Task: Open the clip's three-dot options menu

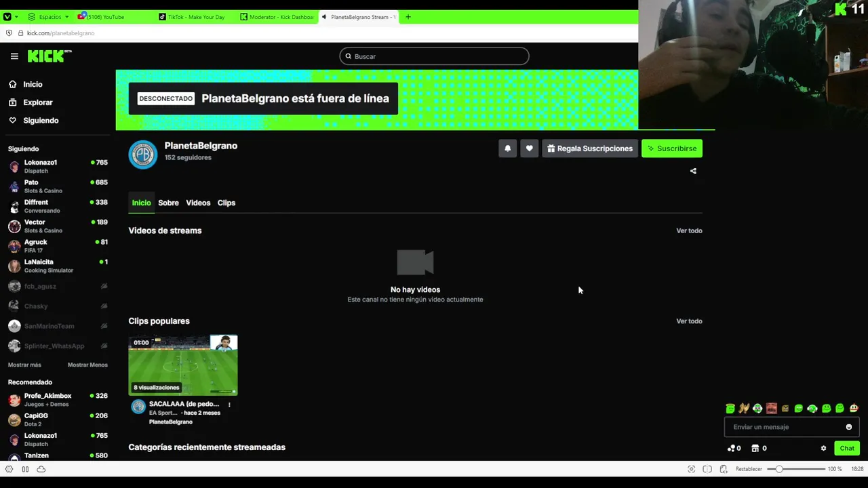Action: click(229, 405)
